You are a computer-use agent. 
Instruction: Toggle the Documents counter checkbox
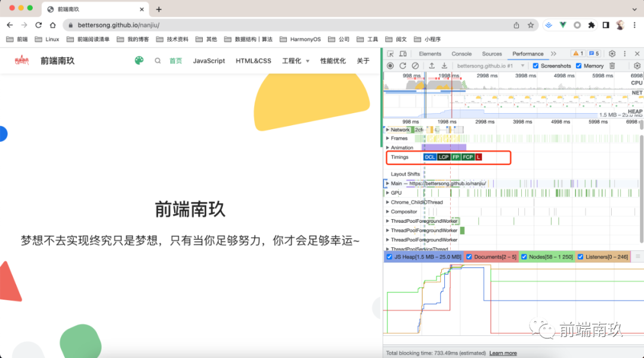click(469, 257)
